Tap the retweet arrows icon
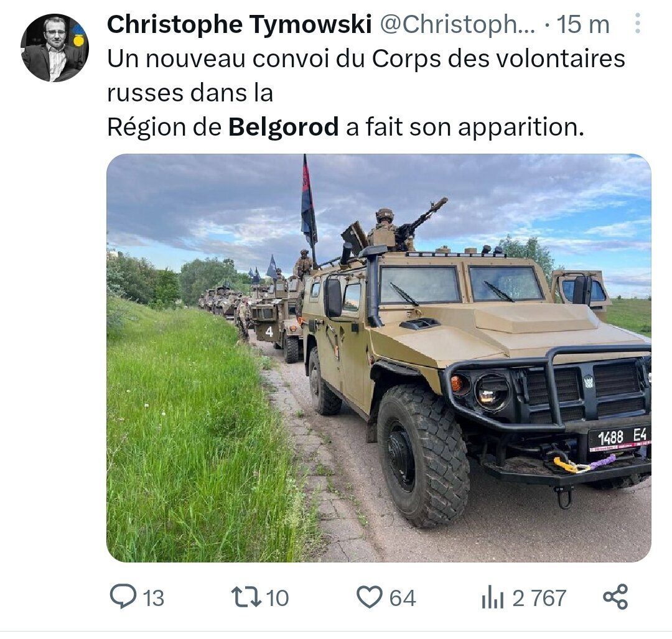This screenshot has width=672, height=639. click(x=246, y=597)
